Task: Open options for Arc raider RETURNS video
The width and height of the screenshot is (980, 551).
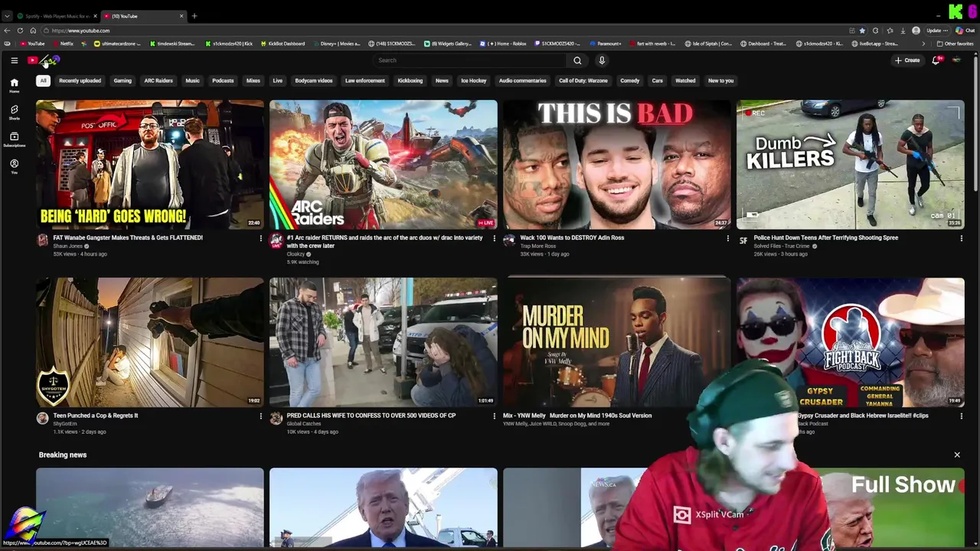Action: 494,238
